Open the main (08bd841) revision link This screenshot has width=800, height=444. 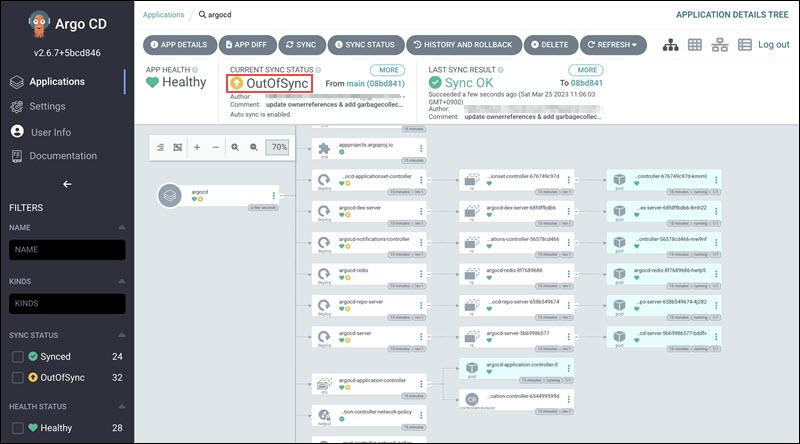point(375,83)
